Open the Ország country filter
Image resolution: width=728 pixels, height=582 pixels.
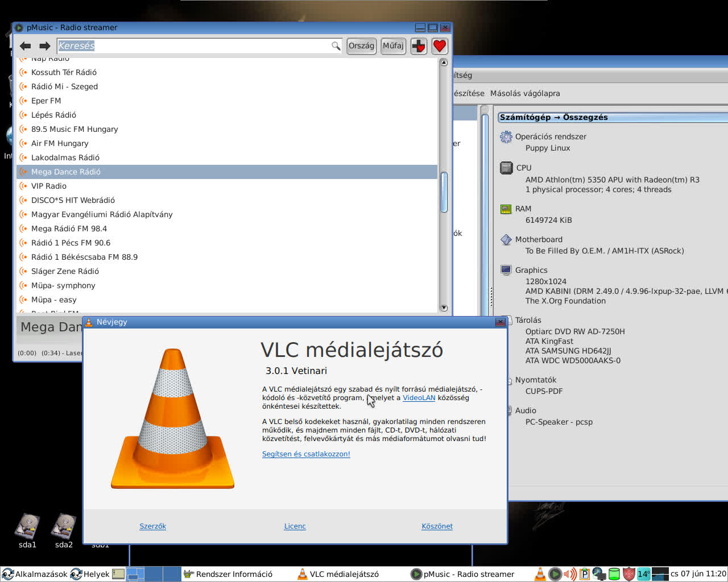[x=361, y=45]
